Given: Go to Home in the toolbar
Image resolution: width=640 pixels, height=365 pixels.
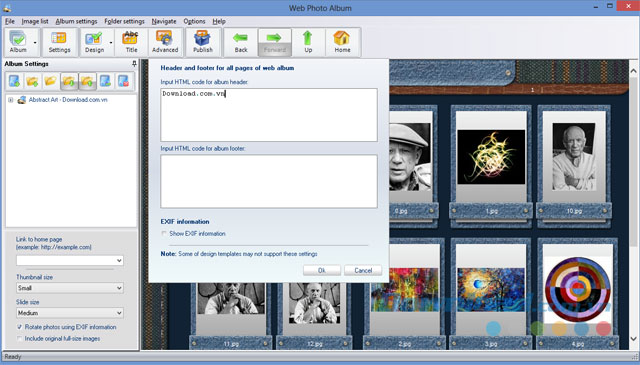Looking at the screenshot, I should coord(342,42).
